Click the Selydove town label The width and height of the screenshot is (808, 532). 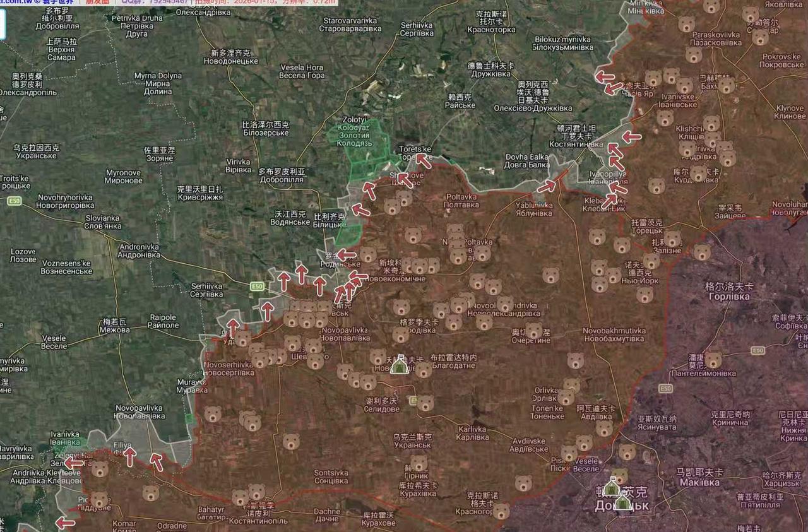[381, 405]
